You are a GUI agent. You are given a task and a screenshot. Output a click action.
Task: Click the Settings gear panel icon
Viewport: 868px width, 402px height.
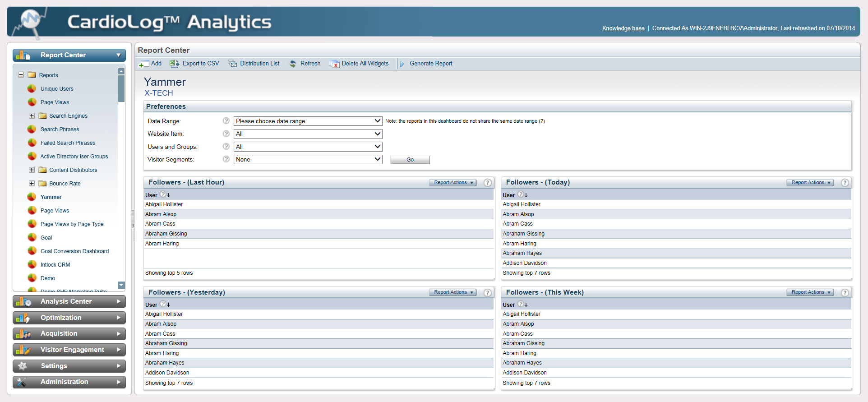point(23,366)
